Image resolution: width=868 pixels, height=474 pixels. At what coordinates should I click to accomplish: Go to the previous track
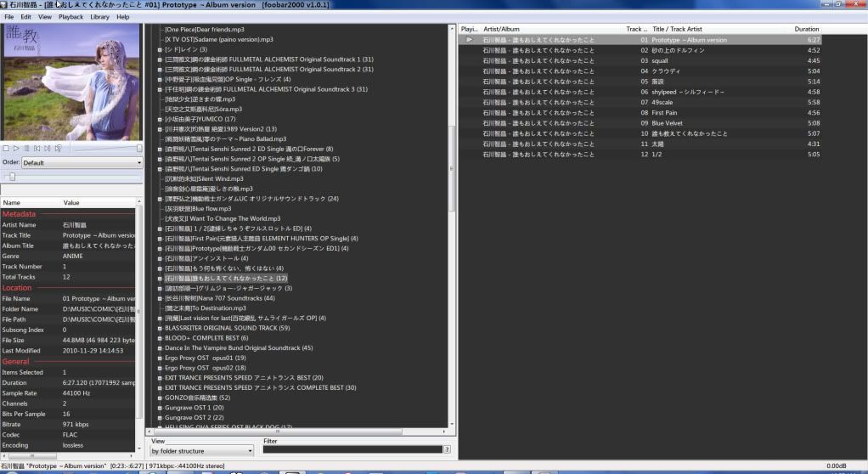coord(37,149)
